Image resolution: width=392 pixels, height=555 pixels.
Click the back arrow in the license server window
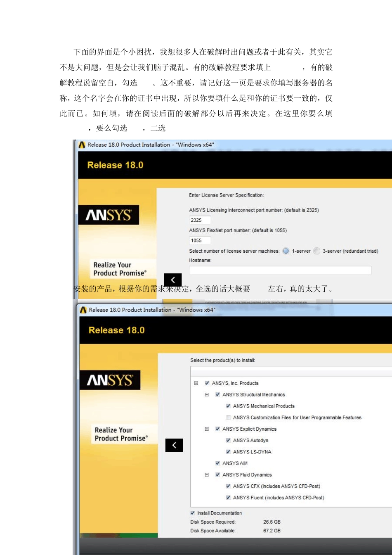coord(173,280)
